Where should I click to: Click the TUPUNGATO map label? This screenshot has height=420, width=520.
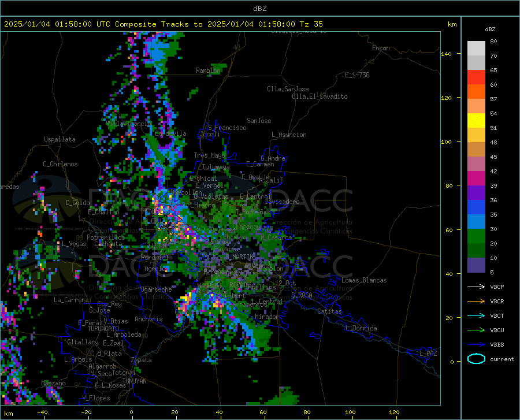[x=103, y=329]
